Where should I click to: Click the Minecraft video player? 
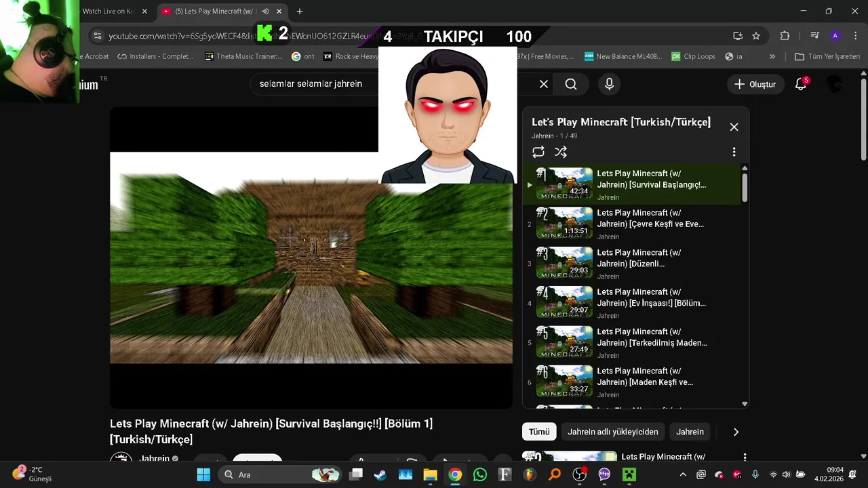(x=311, y=258)
